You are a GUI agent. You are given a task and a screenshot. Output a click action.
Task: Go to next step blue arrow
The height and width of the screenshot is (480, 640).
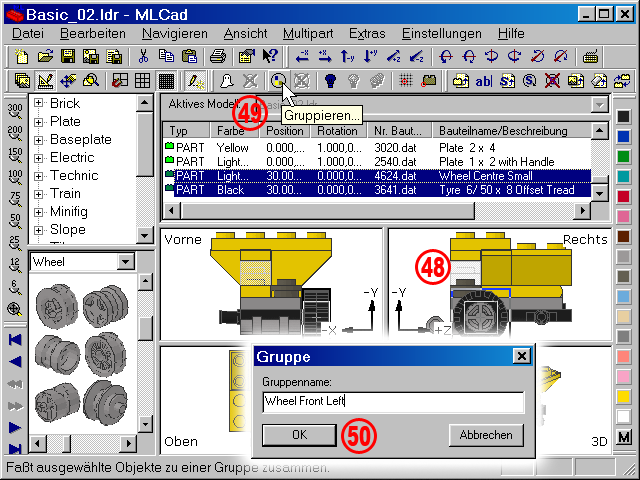[x=15, y=428]
